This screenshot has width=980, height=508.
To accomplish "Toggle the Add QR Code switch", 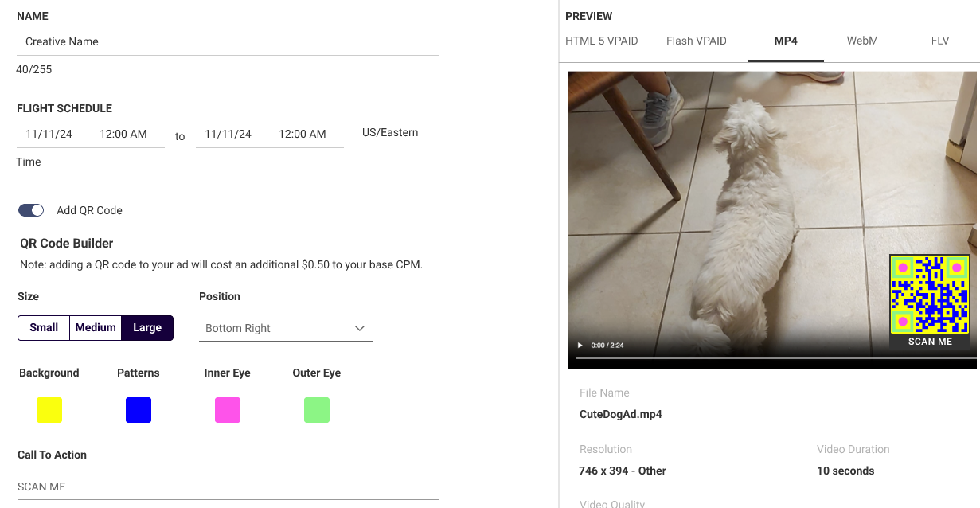I will coord(31,210).
